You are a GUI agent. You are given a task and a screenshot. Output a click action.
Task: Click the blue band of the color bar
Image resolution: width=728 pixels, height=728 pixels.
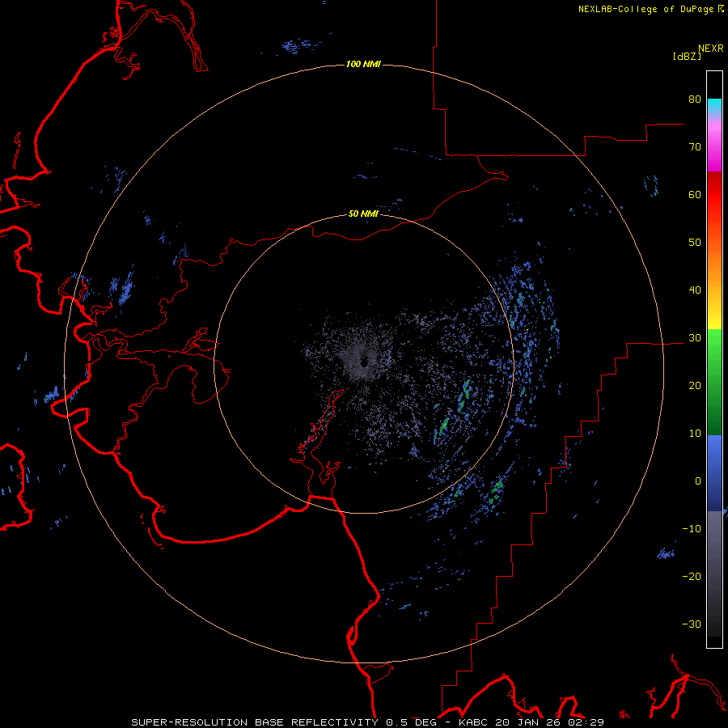(714, 473)
